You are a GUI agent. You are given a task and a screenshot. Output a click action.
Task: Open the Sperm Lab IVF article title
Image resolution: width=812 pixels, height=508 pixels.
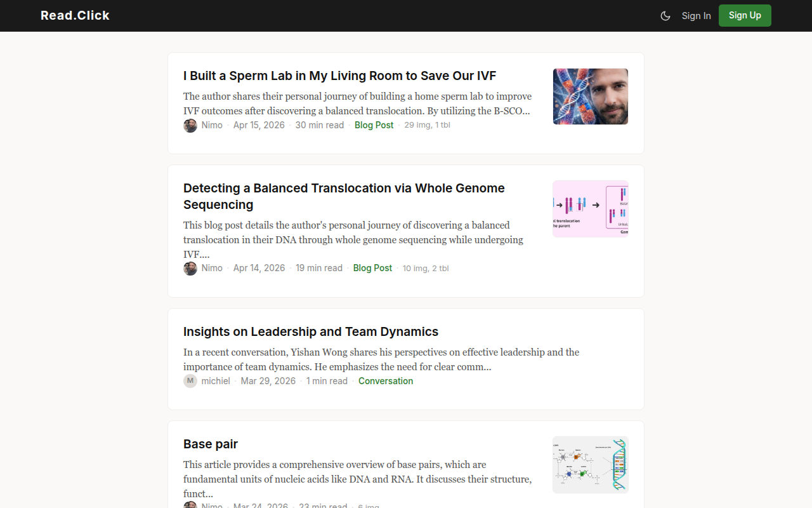(339, 76)
